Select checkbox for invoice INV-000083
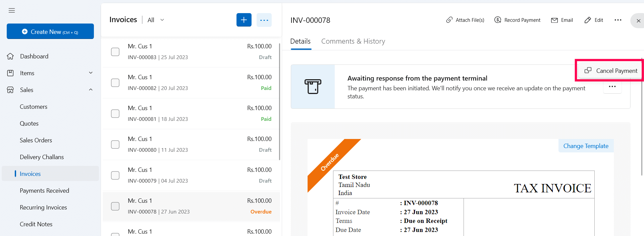The image size is (644, 236). (x=115, y=52)
